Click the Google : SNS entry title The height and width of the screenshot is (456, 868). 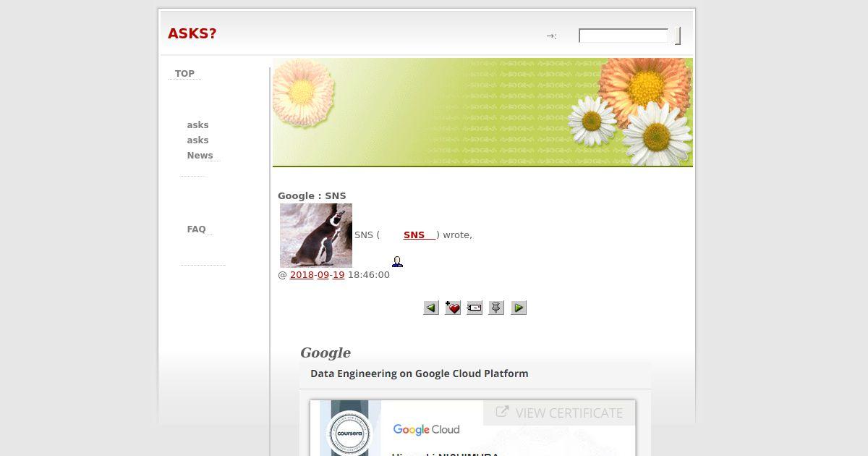(312, 195)
